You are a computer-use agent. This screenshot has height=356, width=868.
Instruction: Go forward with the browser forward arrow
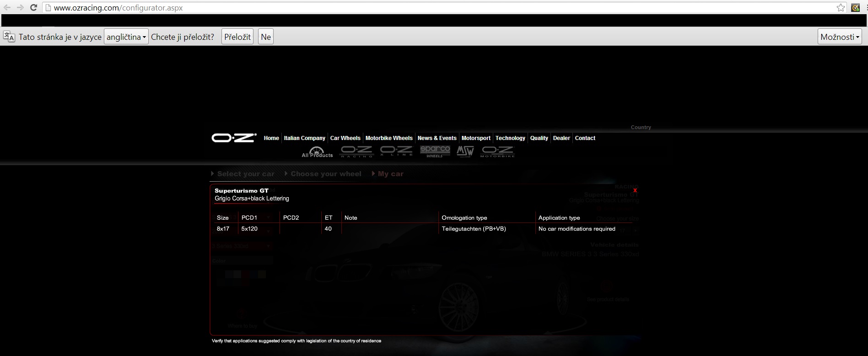tap(20, 8)
